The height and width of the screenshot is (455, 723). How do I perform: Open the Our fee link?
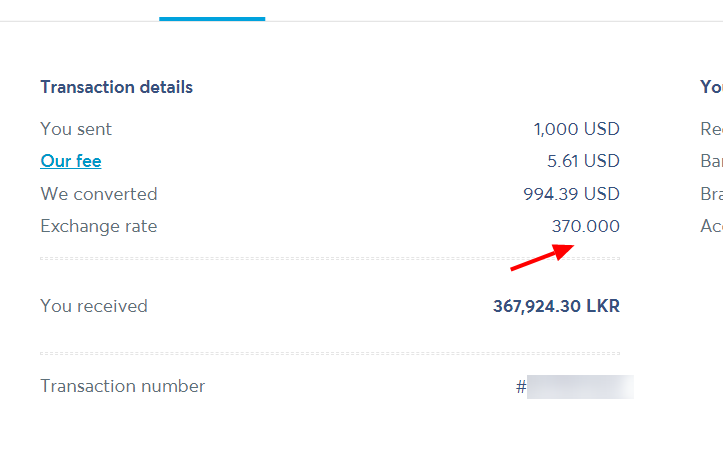point(71,161)
